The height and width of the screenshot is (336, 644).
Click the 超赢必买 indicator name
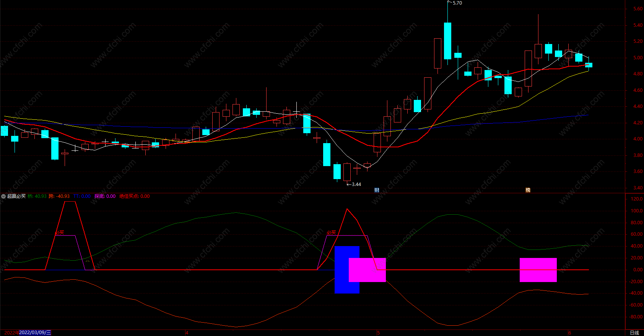pyautogui.click(x=16, y=196)
